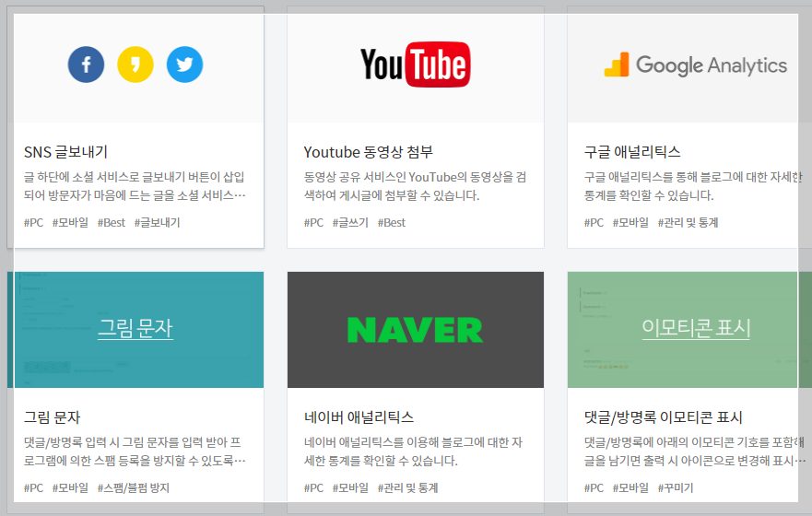The height and width of the screenshot is (516, 812).
Task: Click #모바일 tag in 이모티콘 표시 card
Action: click(630, 487)
